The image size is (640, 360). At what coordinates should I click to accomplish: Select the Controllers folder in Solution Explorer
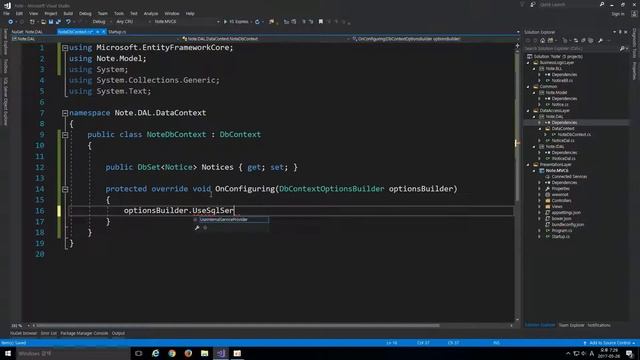[x=561, y=201]
